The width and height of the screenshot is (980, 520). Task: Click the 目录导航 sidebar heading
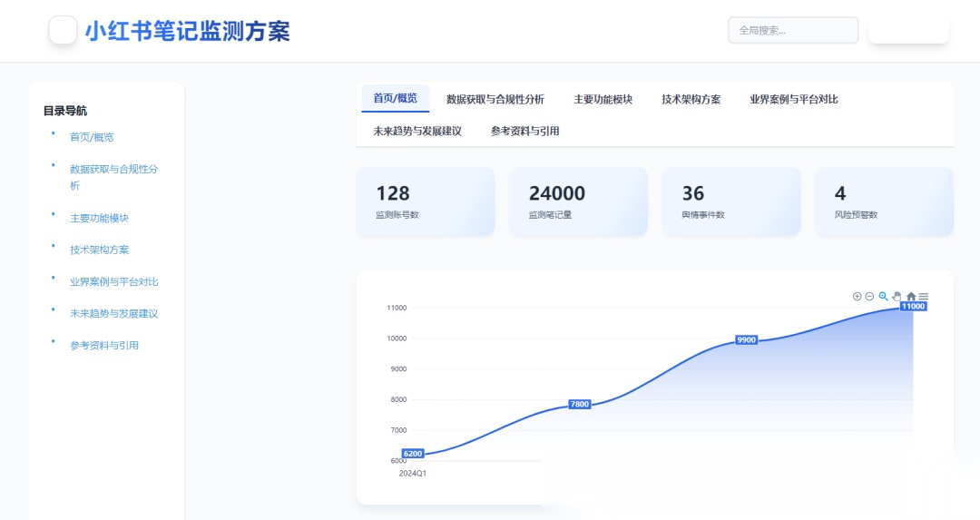tap(65, 112)
